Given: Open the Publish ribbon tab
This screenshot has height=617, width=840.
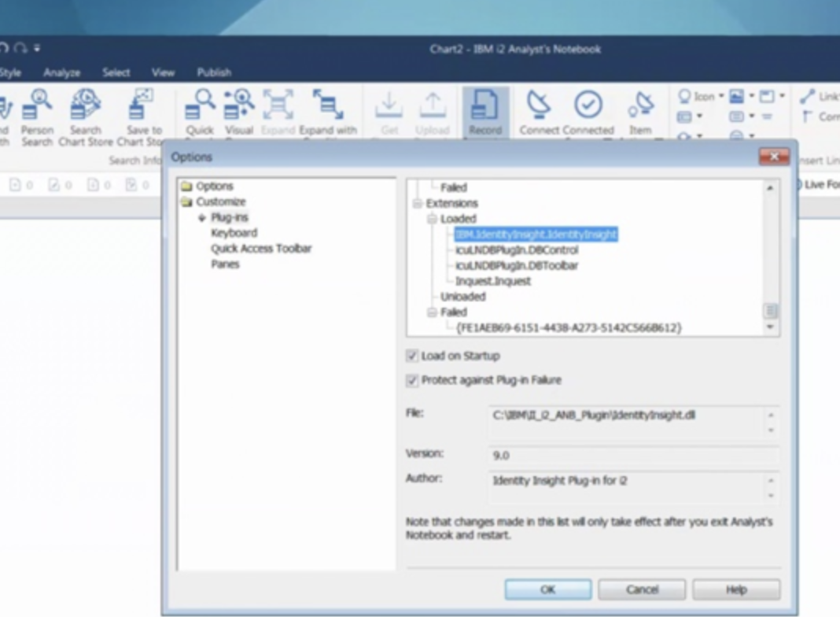Looking at the screenshot, I should pos(213,72).
